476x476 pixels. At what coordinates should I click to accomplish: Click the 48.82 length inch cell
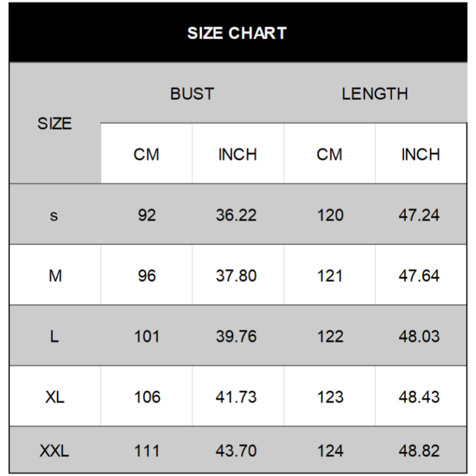[419, 451]
